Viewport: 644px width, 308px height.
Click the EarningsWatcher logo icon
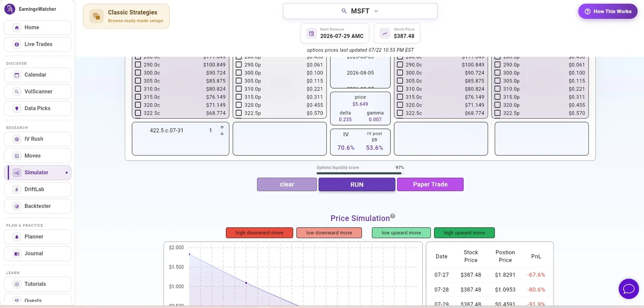tap(10, 9)
